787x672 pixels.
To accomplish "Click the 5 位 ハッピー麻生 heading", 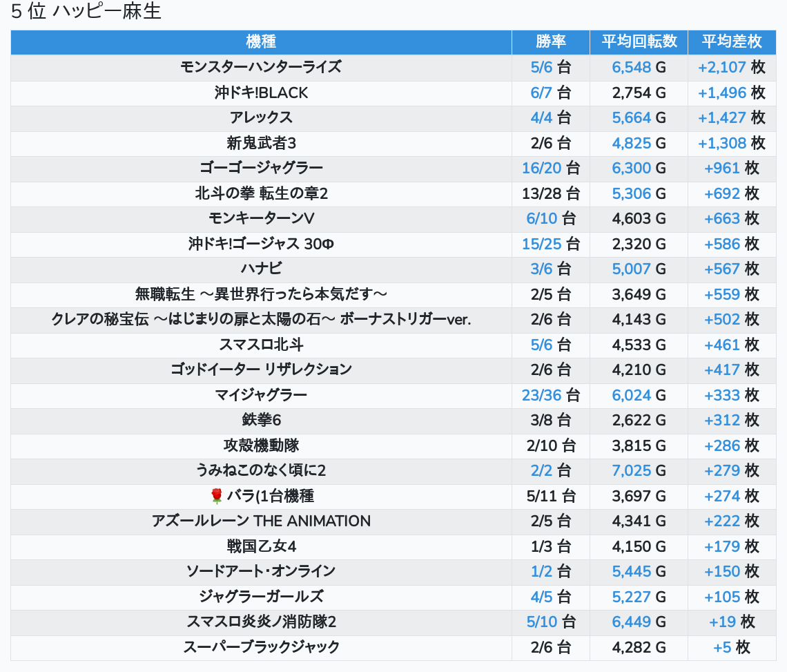I will 86,12.
